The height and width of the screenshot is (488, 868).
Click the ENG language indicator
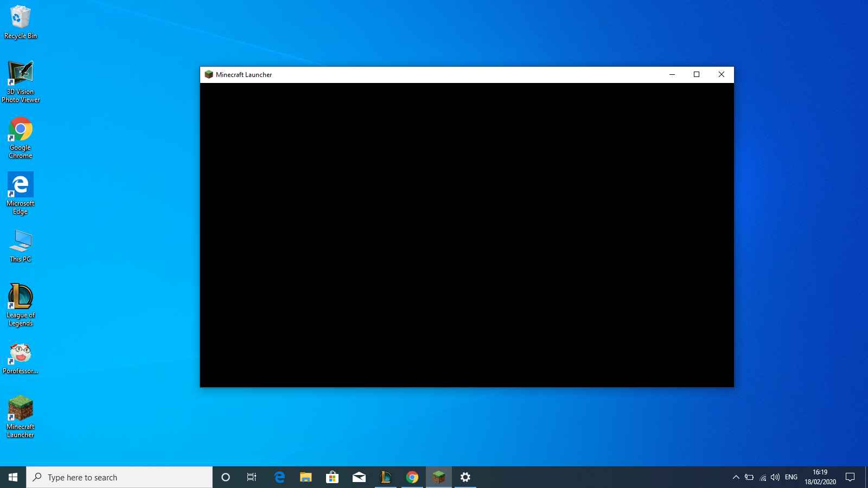[x=792, y=477]
